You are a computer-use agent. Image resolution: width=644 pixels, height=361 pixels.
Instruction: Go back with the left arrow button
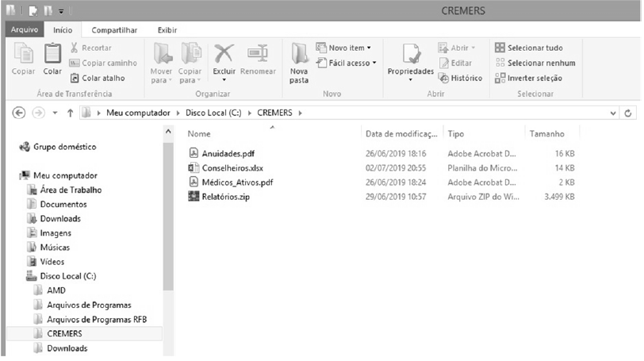(19, 113)
